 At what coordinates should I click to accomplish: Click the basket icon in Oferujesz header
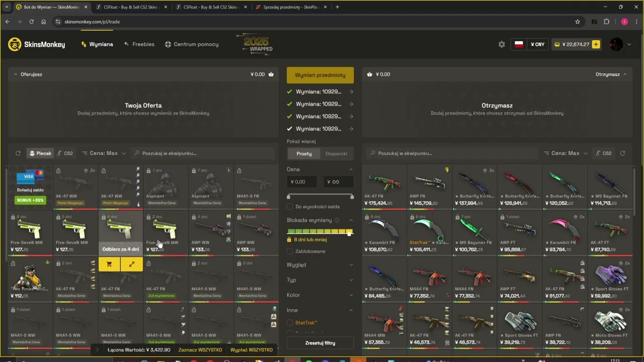point(271,74)
